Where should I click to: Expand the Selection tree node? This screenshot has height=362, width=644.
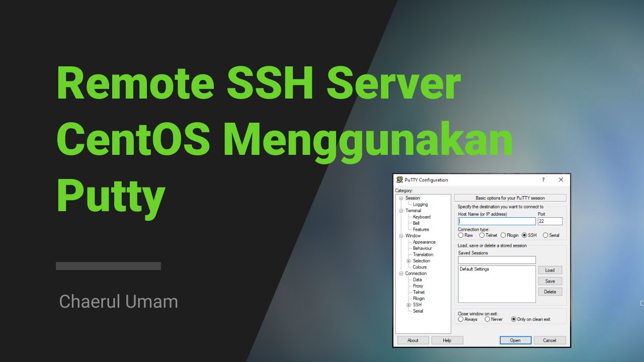click(409, 261)
